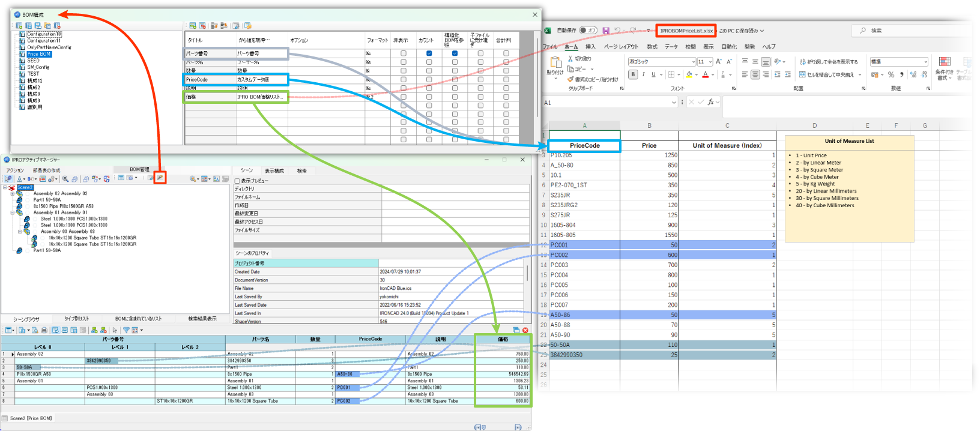
Task: Click the increase font size icon
Action: point(719,61)
